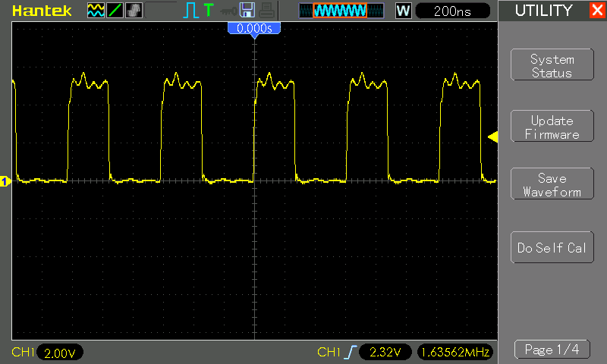Click the USB key icon
Viewport: 607px width, 364px height.
click(x=228, y=11)
